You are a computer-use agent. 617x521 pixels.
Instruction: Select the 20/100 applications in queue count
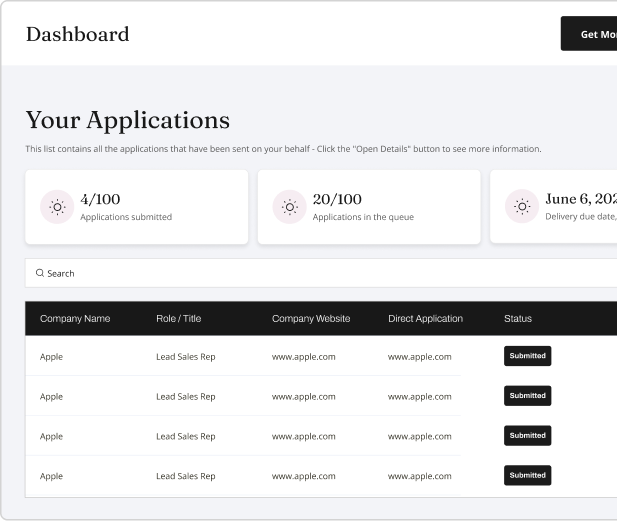point(337,199)
